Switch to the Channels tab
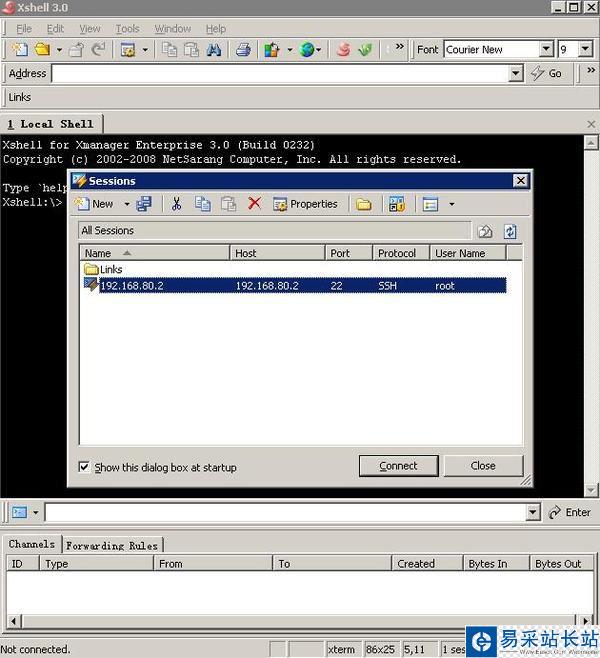 tap(32, 544)
